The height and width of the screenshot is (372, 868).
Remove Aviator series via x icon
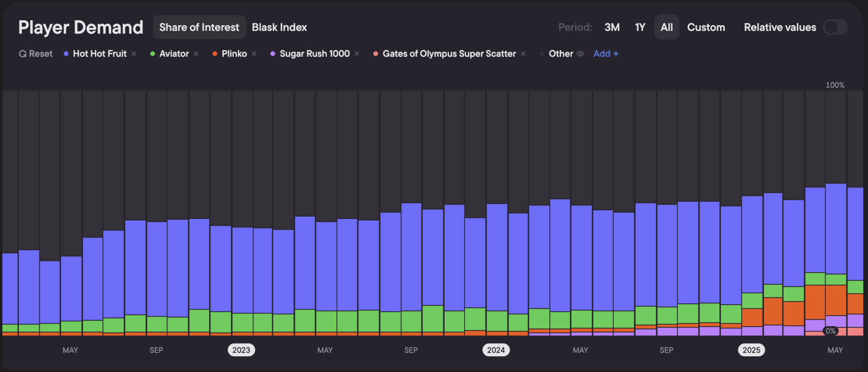pyautogui.click(x=196, y=54)
